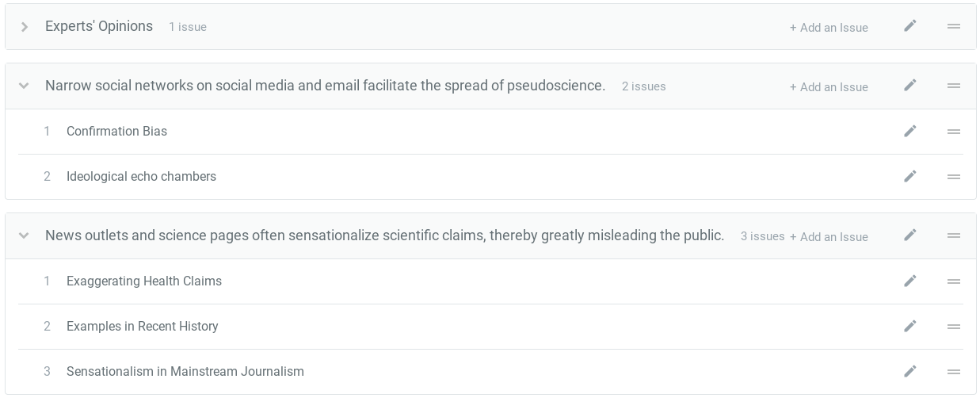This screenshot has width=980, height=398.
Task: Expand the Experts' Opinions section
Action: 25,27
